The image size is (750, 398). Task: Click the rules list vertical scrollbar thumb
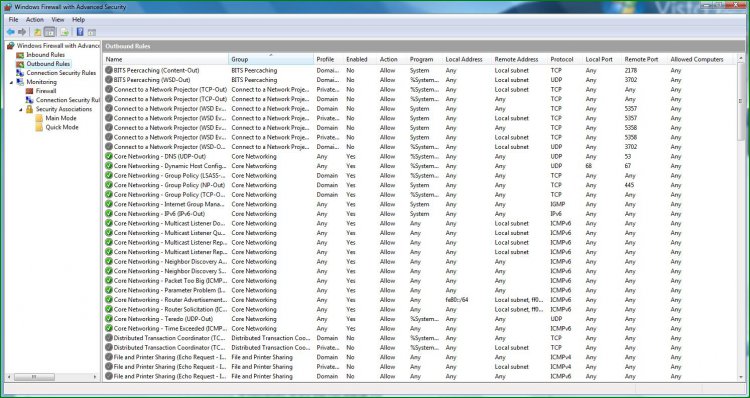click(x=741, y=101)
